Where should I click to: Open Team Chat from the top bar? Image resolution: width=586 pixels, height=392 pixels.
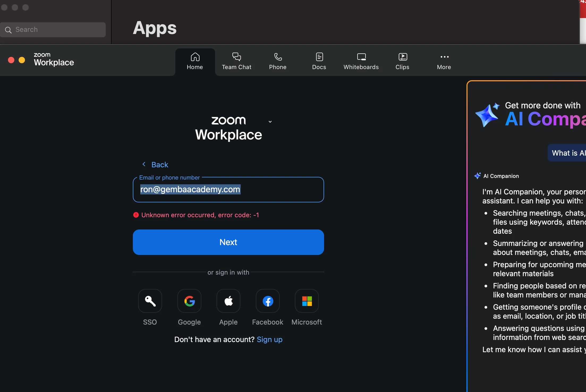[x=236, y=61]
